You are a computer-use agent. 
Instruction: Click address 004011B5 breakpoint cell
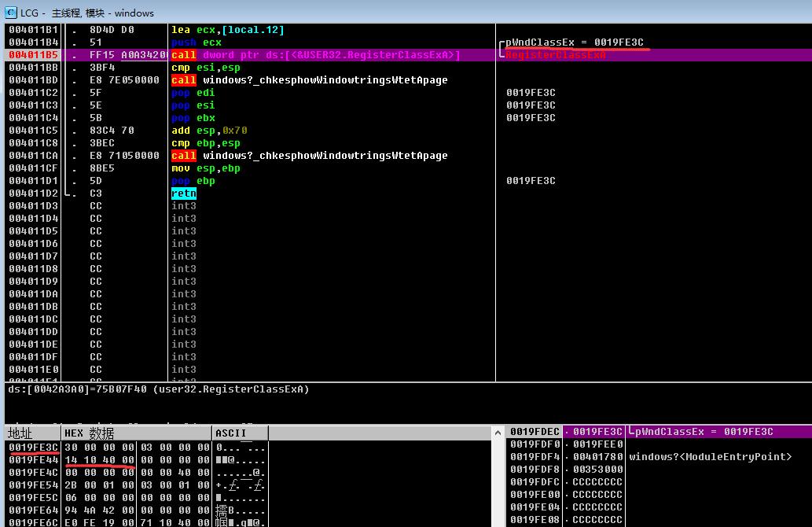coord(34,55)
